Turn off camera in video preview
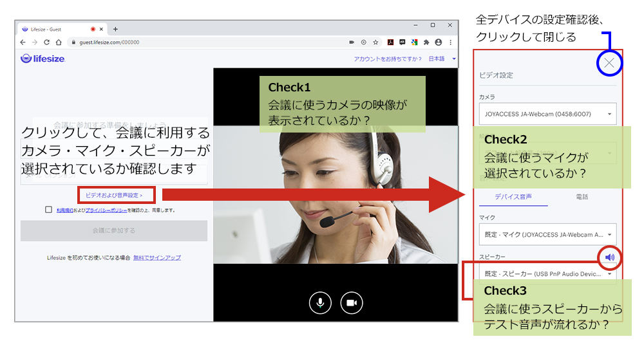The image size is (644, 341). 352,303
